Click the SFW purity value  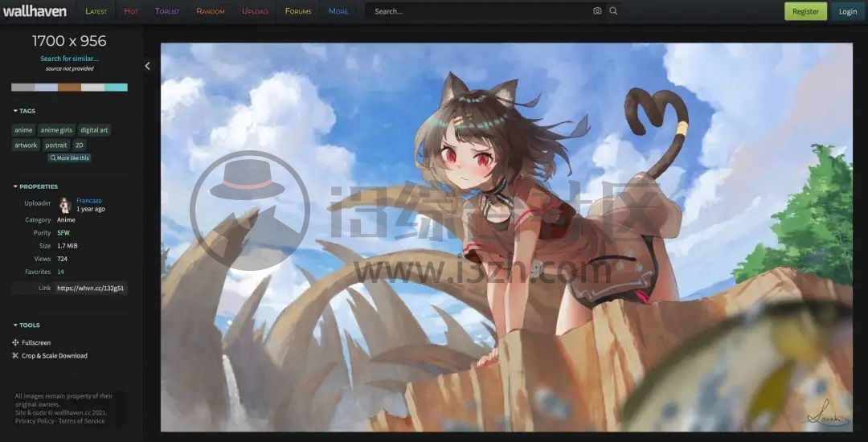[x=63, y=233]
